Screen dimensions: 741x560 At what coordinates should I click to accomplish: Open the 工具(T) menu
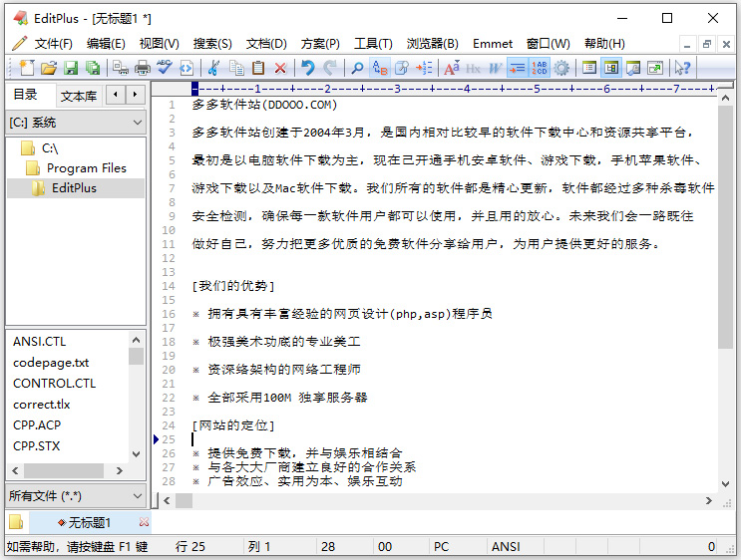373,44
